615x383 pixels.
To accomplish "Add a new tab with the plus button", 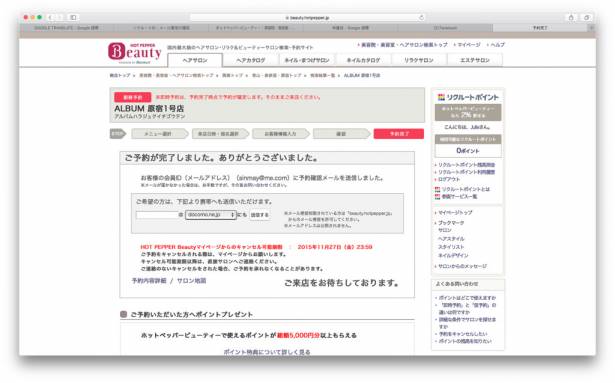I will click(592, 28).
